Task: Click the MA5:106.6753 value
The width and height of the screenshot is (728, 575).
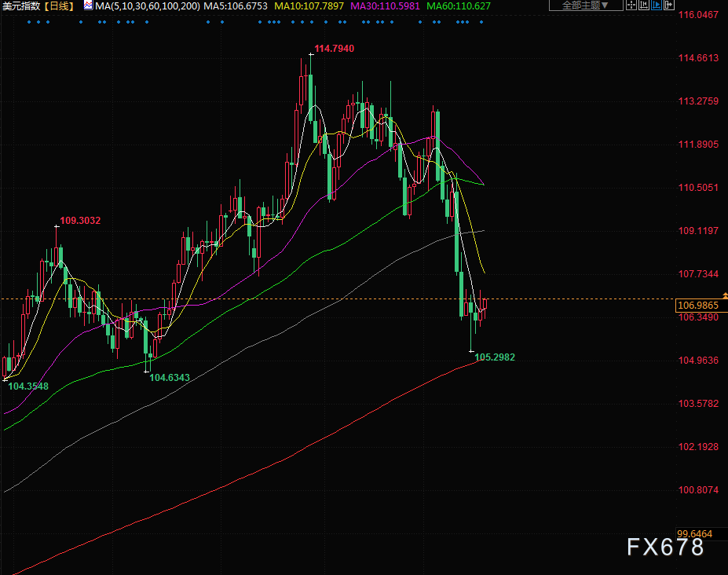Action: pos(236,6)
